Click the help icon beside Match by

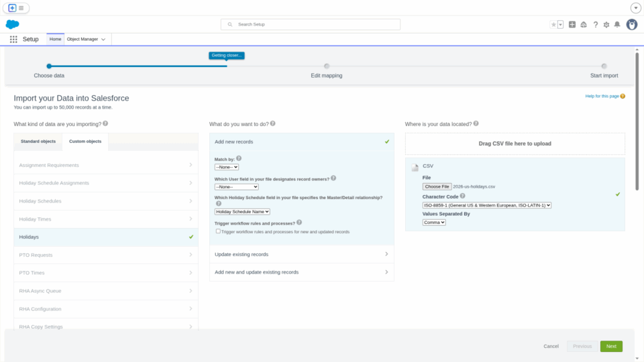point(239,159)
